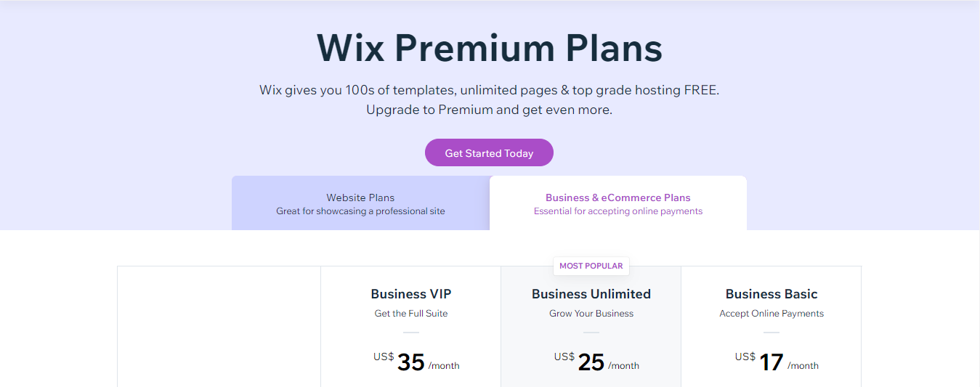This screenshot has width=980, height=387.
Task: Click 'Essential for accepting online payments' text
Action: (617, 211)
